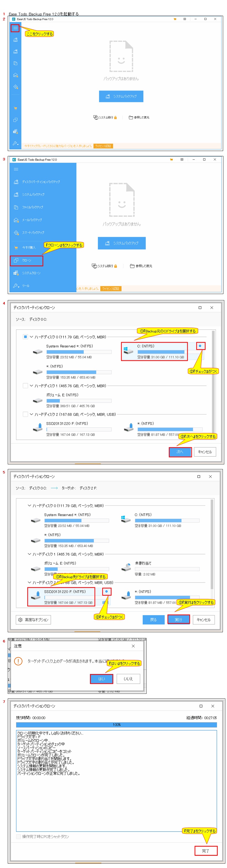The width and height of the screenshot is (227, 868).
Task: Collapse ハードディスク 0 chevron in target-selection dialog
Action: point(29,506)
